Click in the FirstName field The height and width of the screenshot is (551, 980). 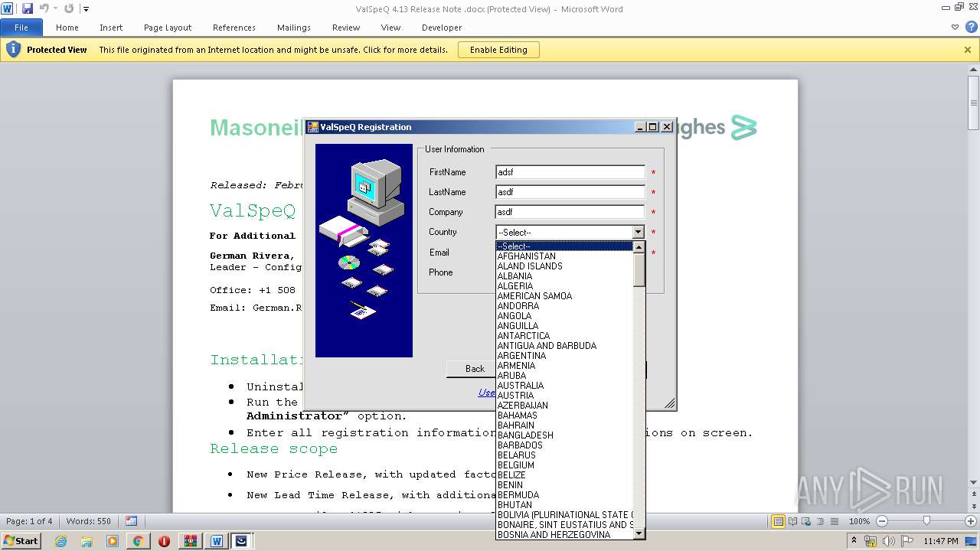pyautogui.click(x=570, y=172)
